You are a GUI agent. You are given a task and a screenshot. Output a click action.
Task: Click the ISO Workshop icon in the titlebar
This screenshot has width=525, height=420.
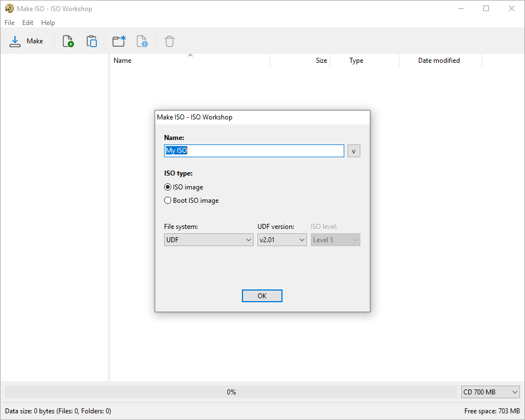point(9,8)
